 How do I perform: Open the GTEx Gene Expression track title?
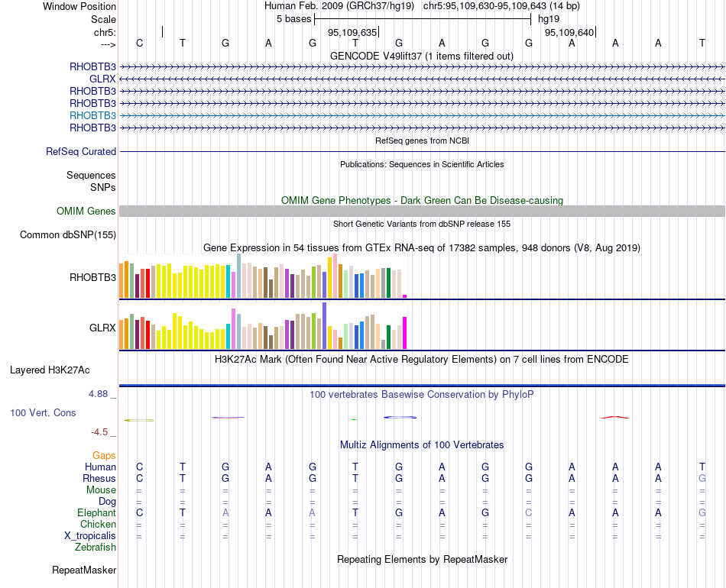422,247
